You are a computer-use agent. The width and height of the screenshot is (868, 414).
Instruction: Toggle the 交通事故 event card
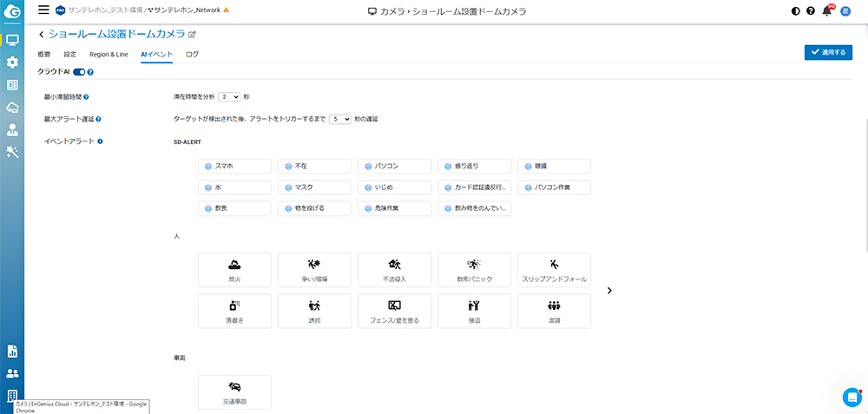point(234,392)
